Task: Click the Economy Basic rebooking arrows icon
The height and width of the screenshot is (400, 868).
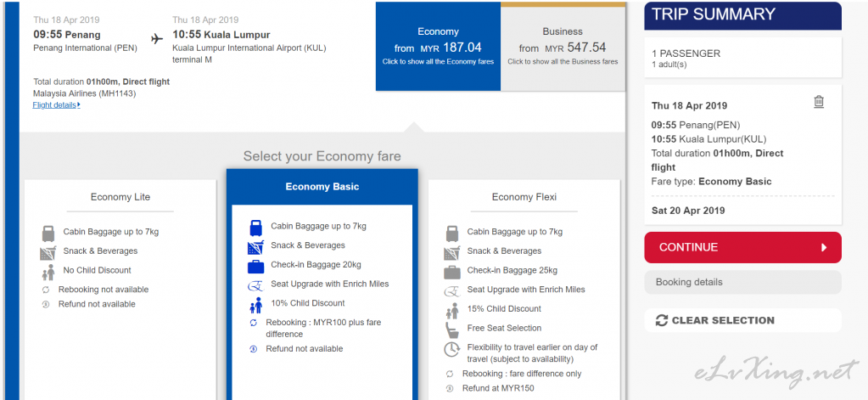Action: click(254, 323)
